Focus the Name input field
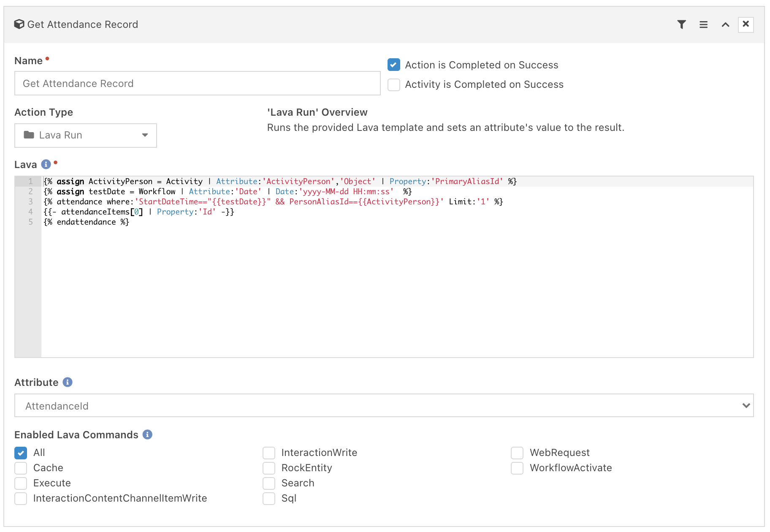This screenshot has width=770, height=532. (x=198, y=83)
